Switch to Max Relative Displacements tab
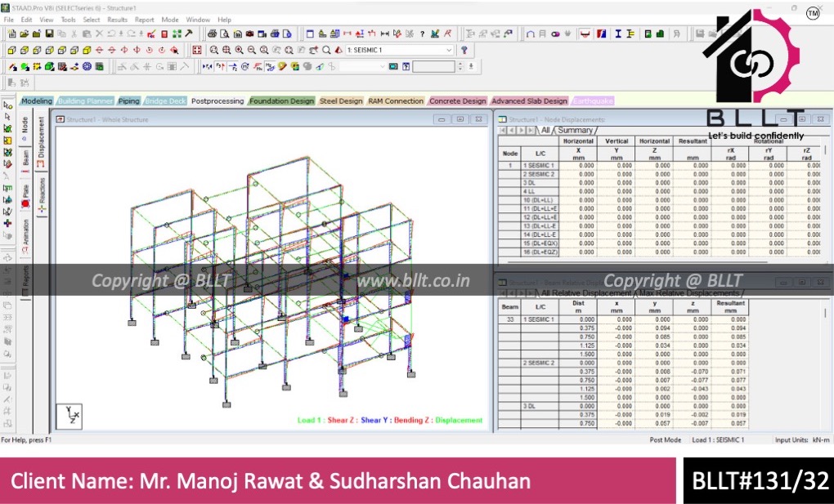The height and width of the screenshot is (504, 834). coord(688,293)
